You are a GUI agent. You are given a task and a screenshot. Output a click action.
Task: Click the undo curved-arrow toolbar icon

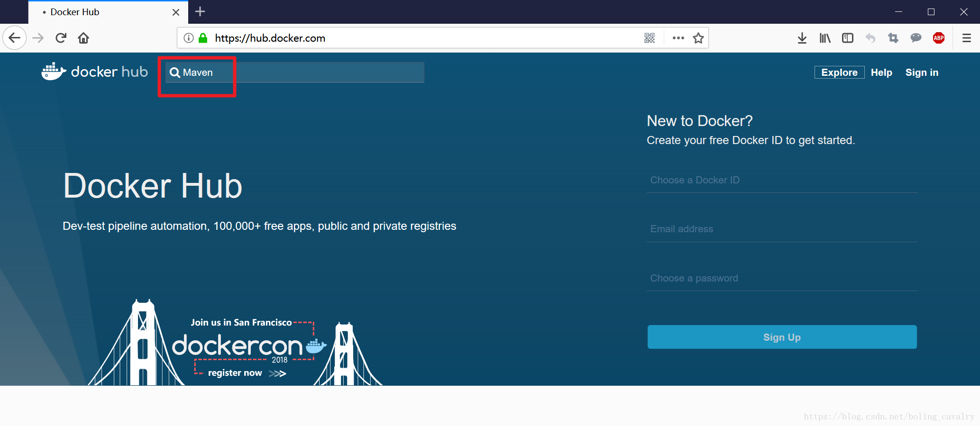[870, 38]
